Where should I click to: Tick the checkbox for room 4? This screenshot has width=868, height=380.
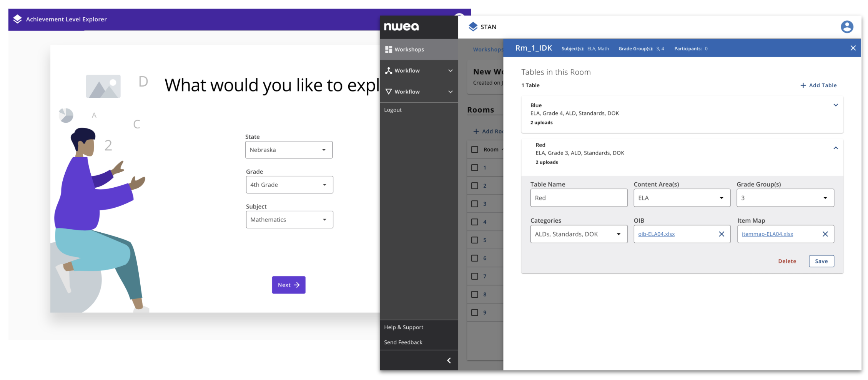475,222
